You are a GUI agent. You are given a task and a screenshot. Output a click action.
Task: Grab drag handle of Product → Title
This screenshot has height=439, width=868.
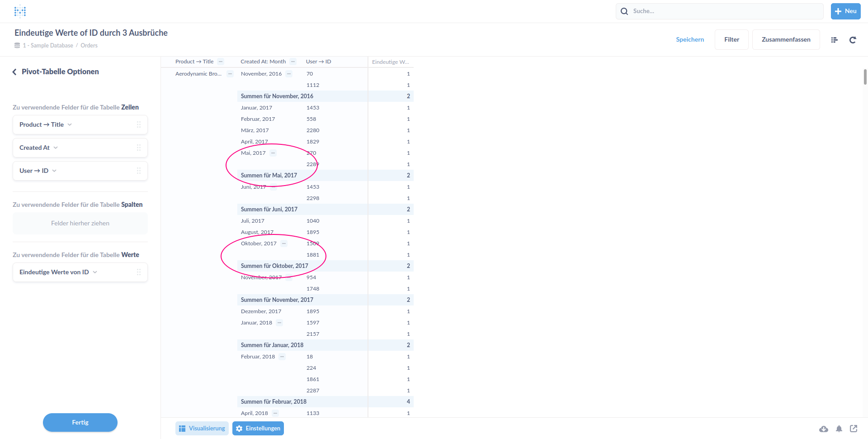pyautogui.click(x=139, y=124)
